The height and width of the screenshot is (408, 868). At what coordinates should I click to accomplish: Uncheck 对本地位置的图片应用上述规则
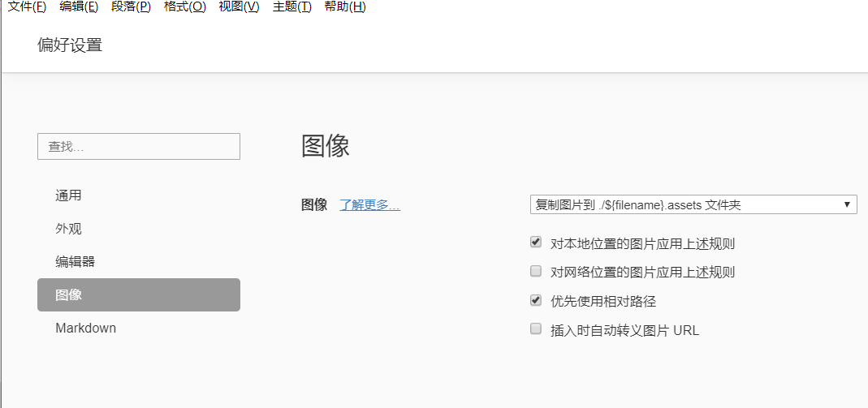[x=536, y=243]
